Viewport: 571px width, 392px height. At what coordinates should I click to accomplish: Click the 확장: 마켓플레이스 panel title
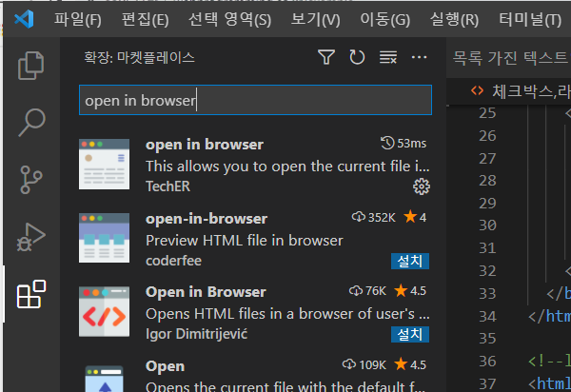coord(140,57)
